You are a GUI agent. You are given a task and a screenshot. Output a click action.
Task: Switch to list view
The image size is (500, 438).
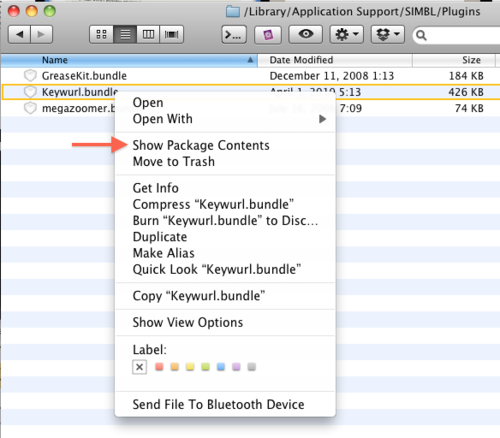[125, 34]
